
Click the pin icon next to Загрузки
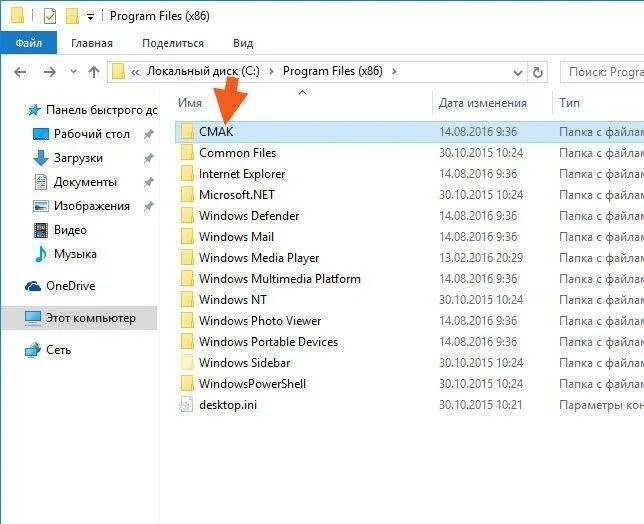(x=149, y=158)
